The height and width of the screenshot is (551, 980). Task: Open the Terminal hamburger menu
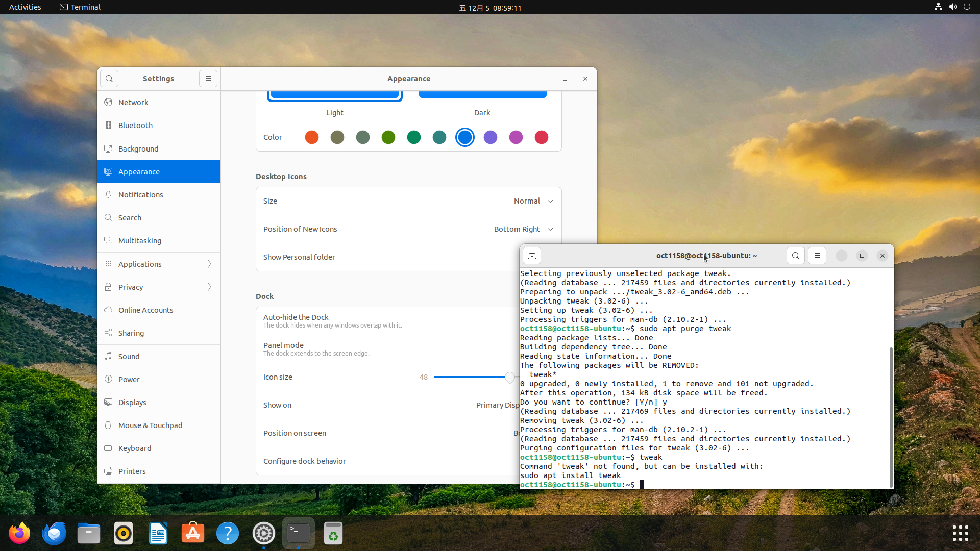(x=817, y=256)
